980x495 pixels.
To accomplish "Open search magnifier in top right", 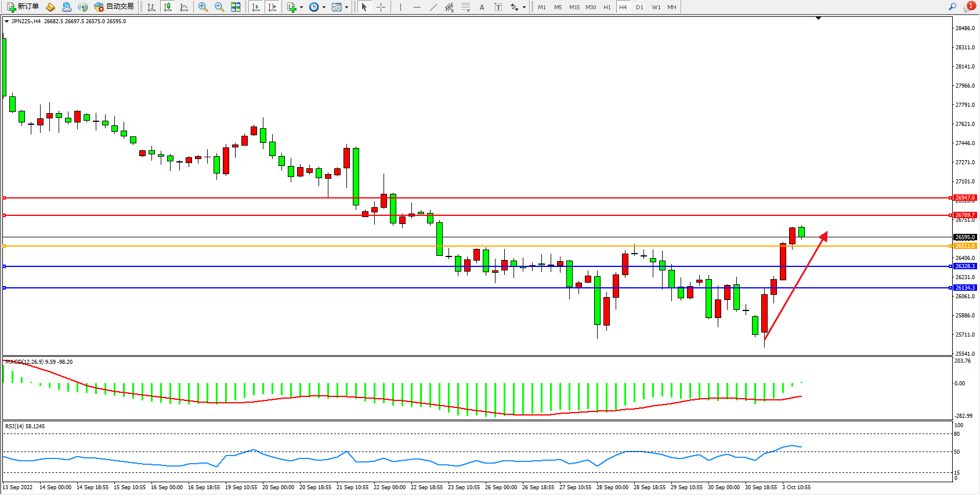I will (952, 7).
